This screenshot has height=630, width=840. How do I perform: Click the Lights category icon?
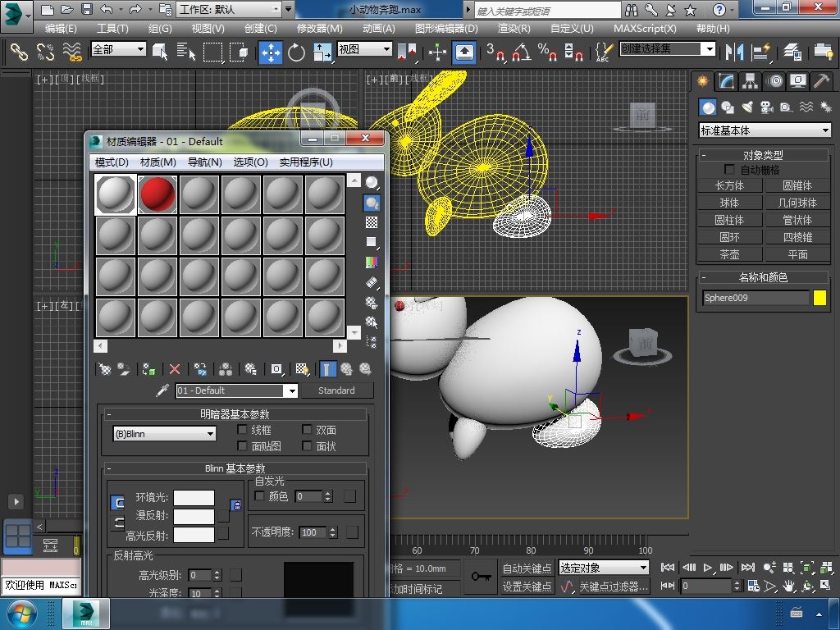coord(747,107)
